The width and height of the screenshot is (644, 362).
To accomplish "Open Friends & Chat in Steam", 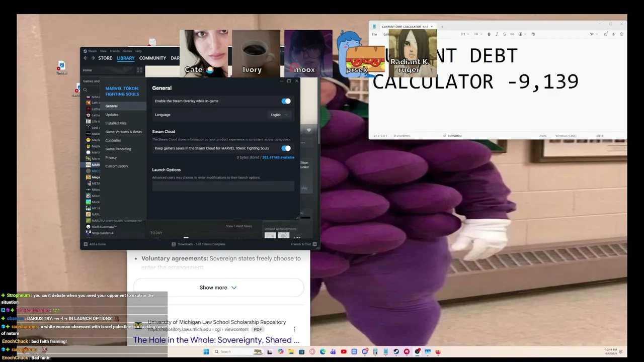I will (303, 244).
